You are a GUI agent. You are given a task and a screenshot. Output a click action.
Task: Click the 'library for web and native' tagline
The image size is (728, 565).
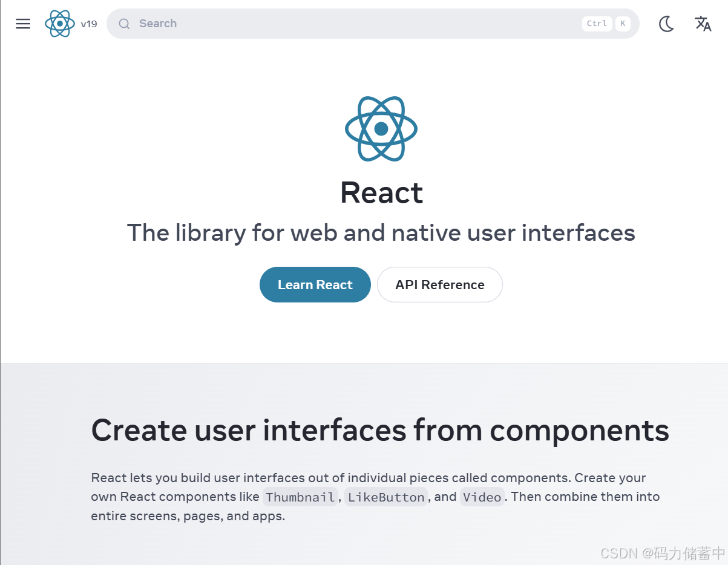381,233
